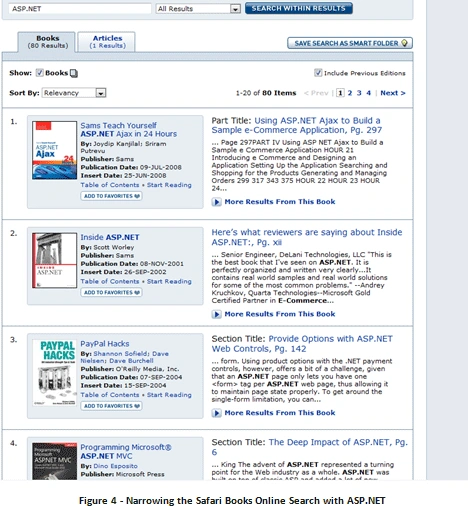Click the '1-20 of 80 Items' text
The height and width of the screenshot is (506, 468).
point(266,93)
